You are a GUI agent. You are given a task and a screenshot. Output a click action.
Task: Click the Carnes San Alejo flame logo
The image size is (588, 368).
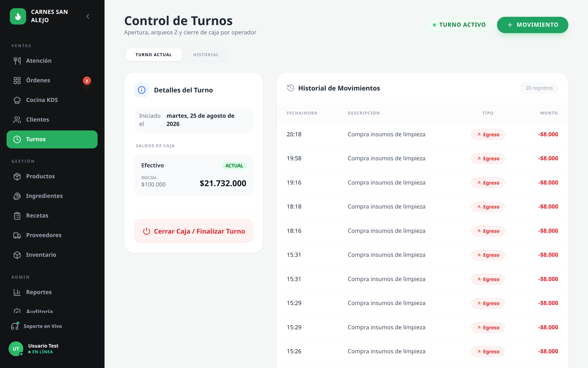click(18, 16)
